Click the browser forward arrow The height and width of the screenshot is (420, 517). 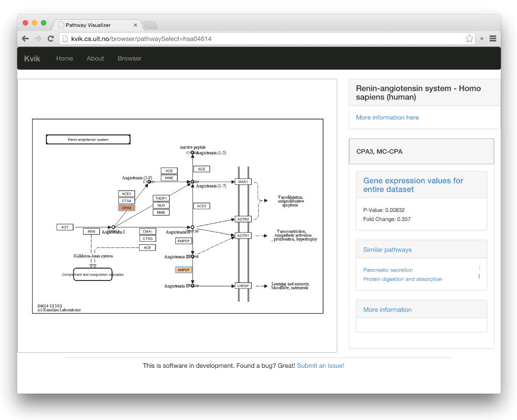click(38, 39)
